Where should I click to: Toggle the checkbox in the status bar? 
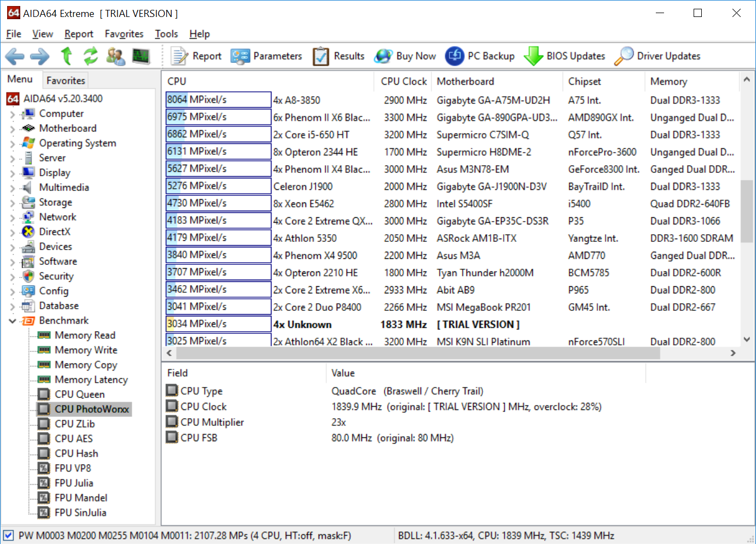click(x=8, y=535)
